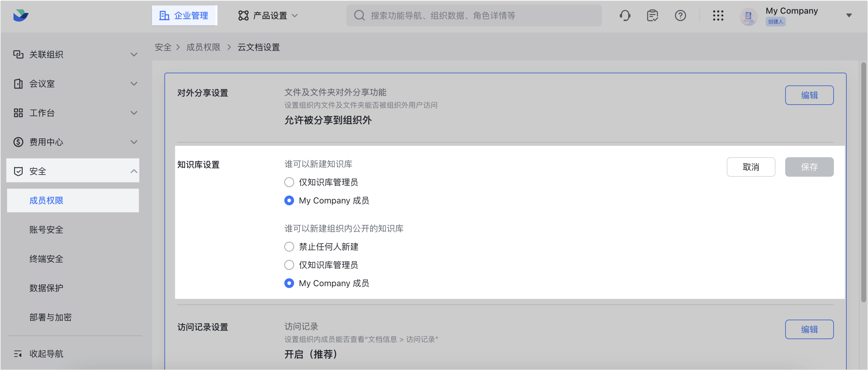Select My Company 成员 under 组织内公开的知识库
The width and height of the screenshot is (868, 370).
pos(289,283)
